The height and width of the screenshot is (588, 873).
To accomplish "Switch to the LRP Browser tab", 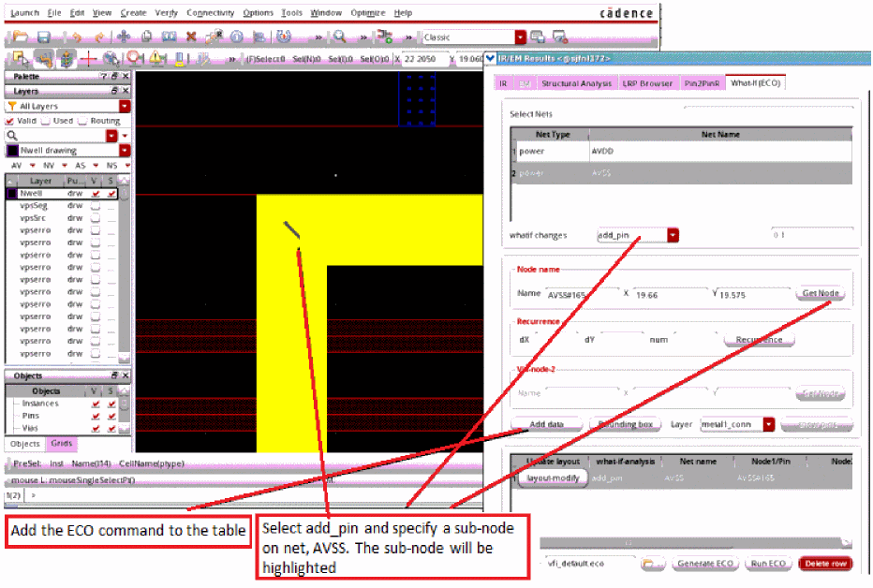I will click(647, 83).
